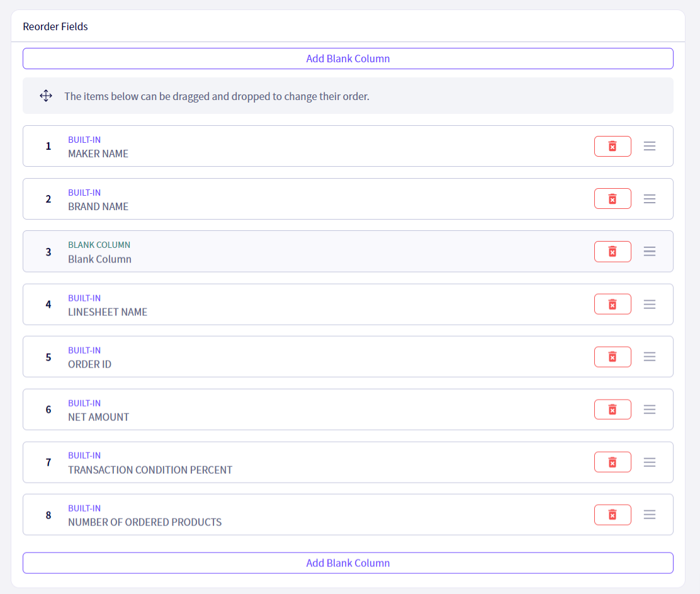The width and height of the screenshot is (700, 594).
Task: Remove the ORDER ID field
Action: [x=612, y=357]
